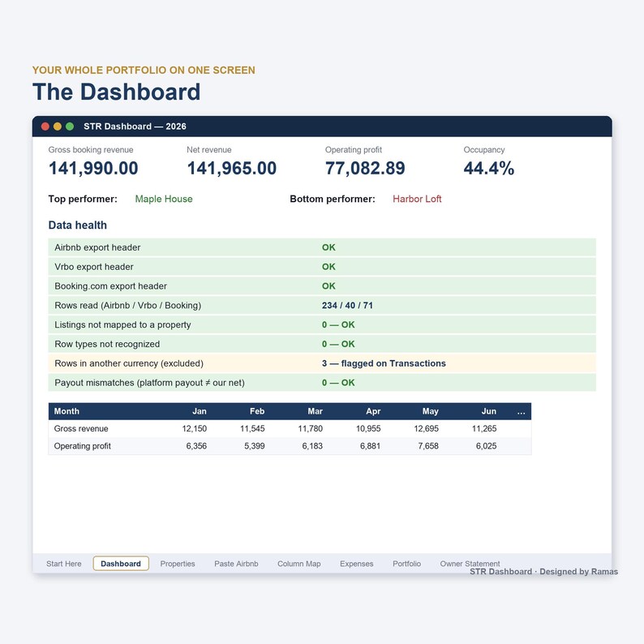The width and height of the screenshot is (644, 644).
Task: Click May gross revenue cell 12,695
Action: (427, 428)
